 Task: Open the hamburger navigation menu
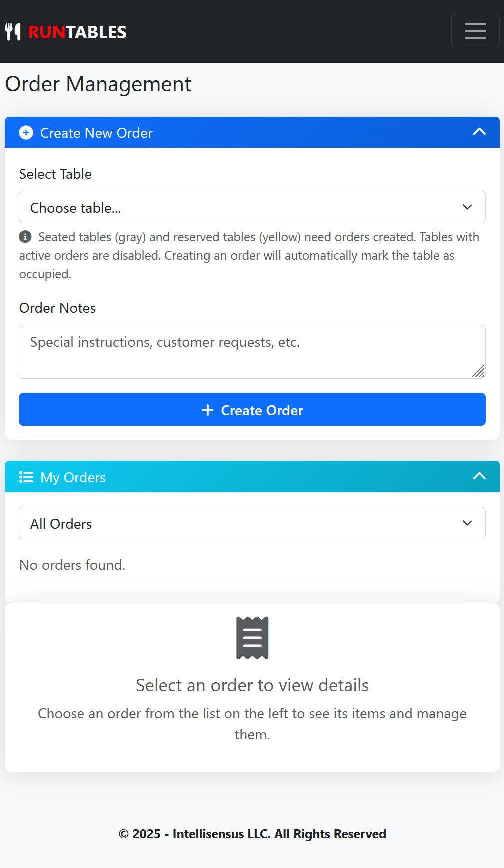pyautogui.click(x=475, y=31)
